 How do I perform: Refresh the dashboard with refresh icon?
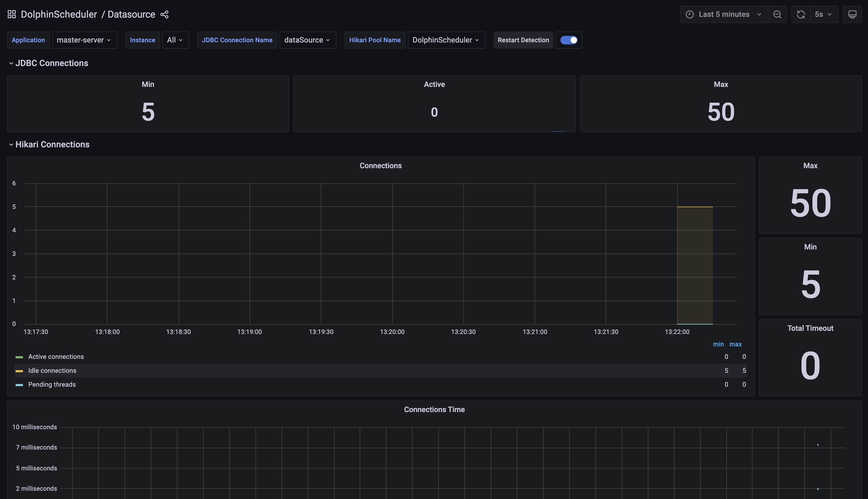801,14
